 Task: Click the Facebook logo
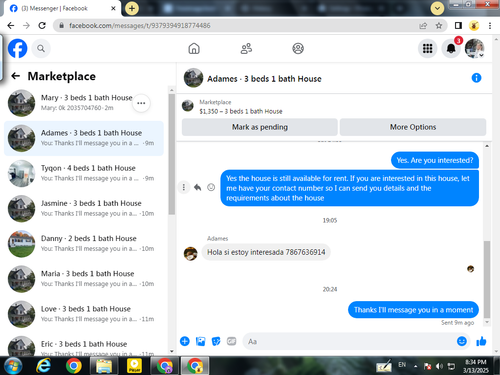(17, 48)
